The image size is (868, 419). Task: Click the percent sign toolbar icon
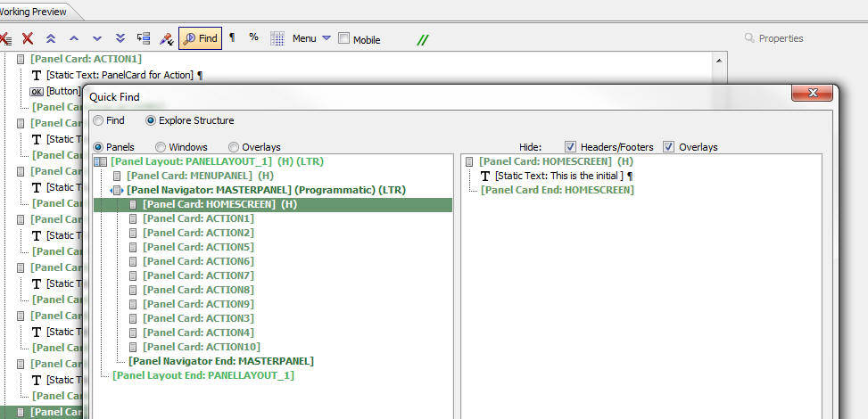(x=253, y=37)
